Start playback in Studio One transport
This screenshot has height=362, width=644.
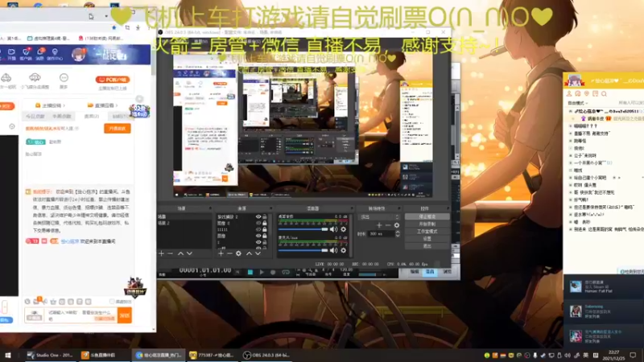point(261,272)
